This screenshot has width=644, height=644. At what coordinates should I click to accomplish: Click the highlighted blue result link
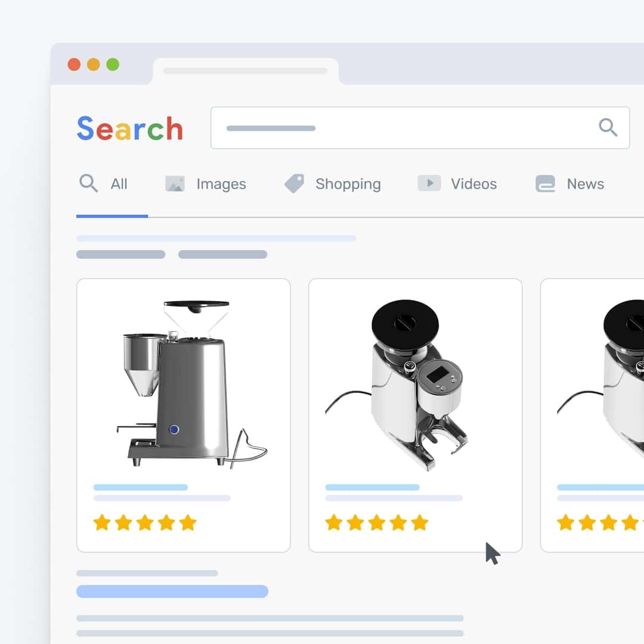coord(172,592)
